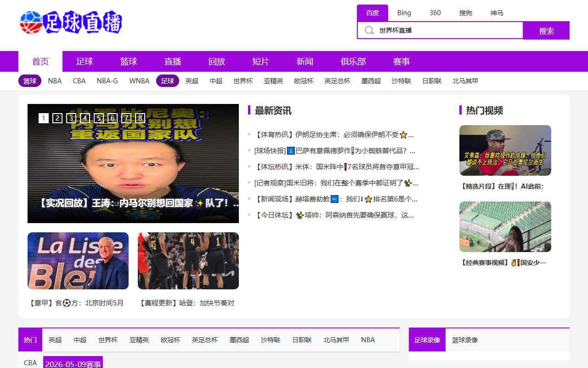Open the 篮球 main navigation item
The width and height of the screenshot is (588, 368).
tap(129, 62)
